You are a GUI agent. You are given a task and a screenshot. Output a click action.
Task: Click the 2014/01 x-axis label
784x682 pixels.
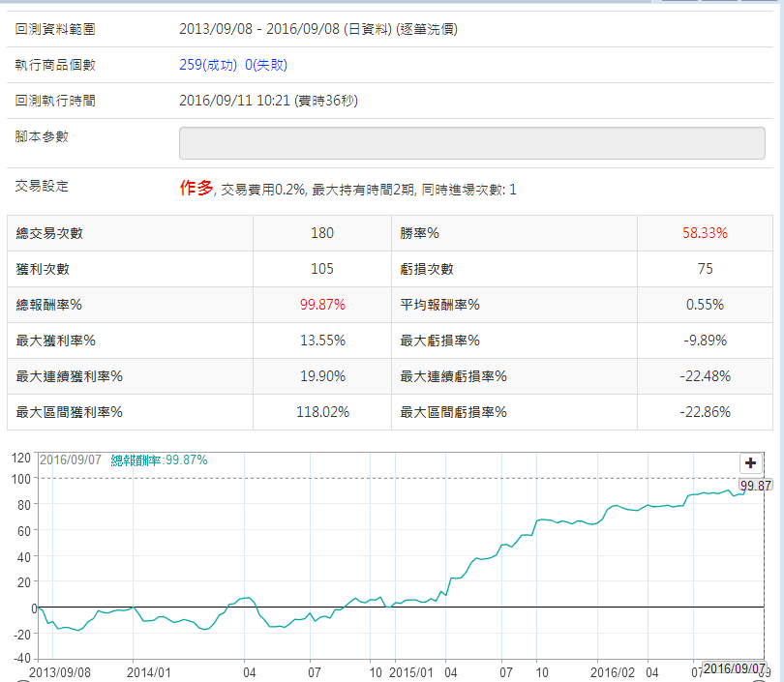click(x=149, y=670)
